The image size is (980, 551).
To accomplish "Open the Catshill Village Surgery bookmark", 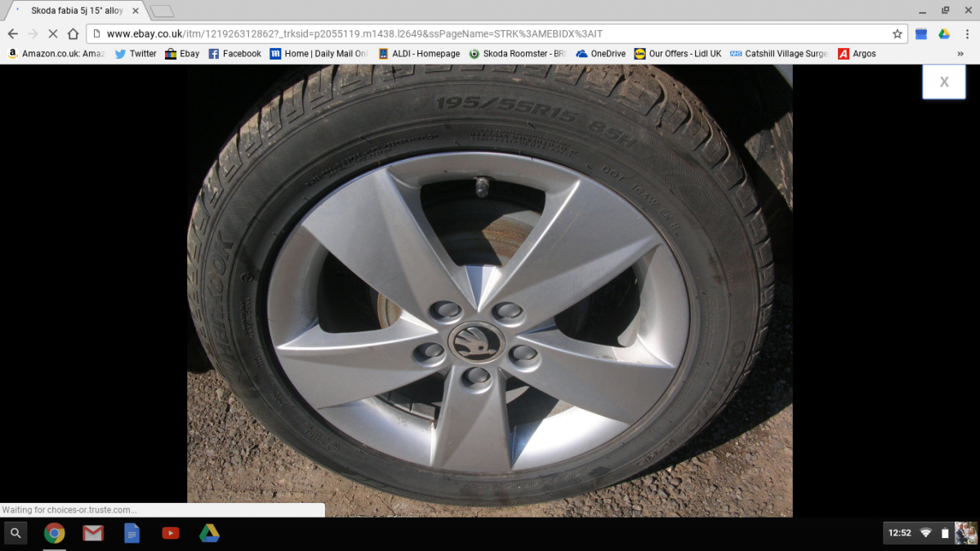I will click(779, 54).
